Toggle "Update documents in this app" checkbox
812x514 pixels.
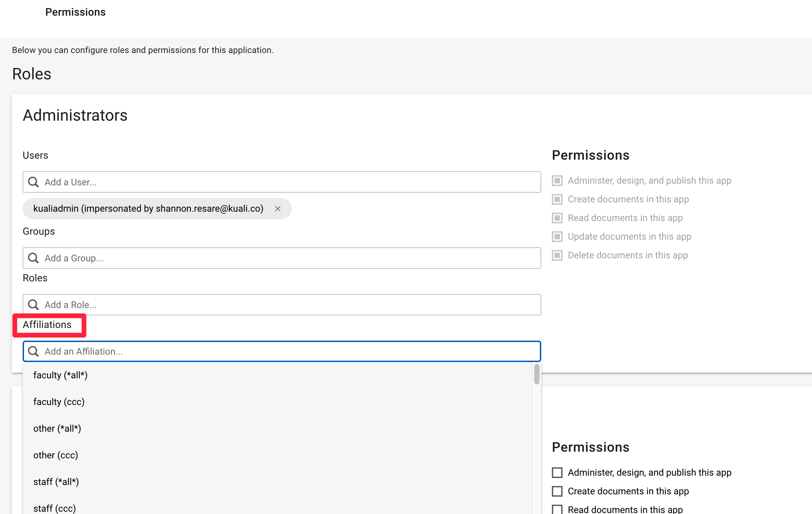(557, 237)
